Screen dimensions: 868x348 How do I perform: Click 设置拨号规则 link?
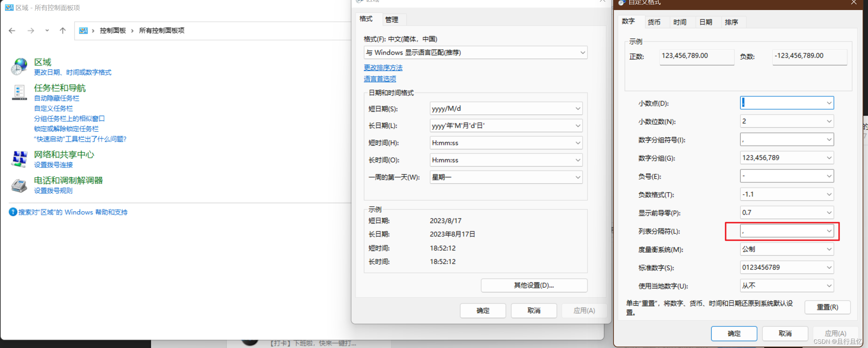click(53, 191)
